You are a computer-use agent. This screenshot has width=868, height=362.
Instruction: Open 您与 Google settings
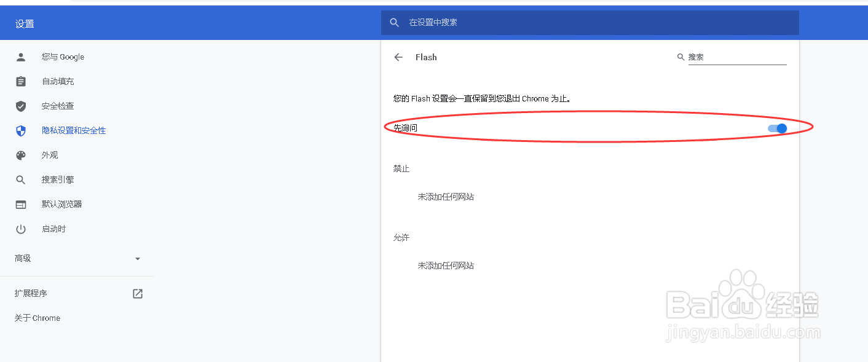(63, 57)
